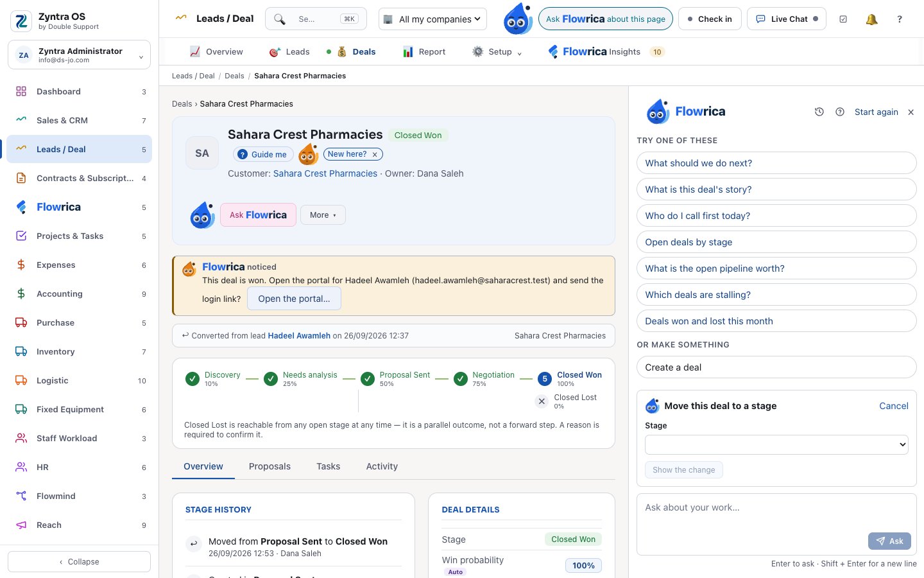The width and height of the screenshot is (924, 578).
Task: Click the search magnifier icon
Action: (280, 19)
